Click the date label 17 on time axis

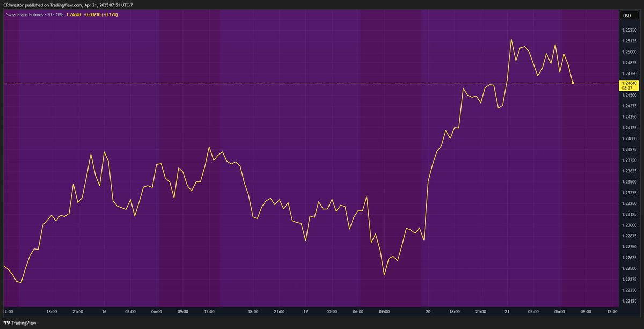(305, 311)
